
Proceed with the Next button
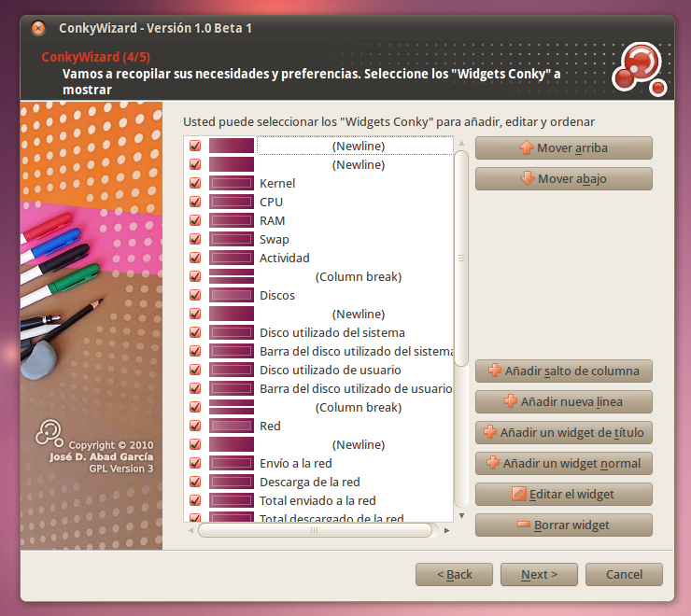539,574
